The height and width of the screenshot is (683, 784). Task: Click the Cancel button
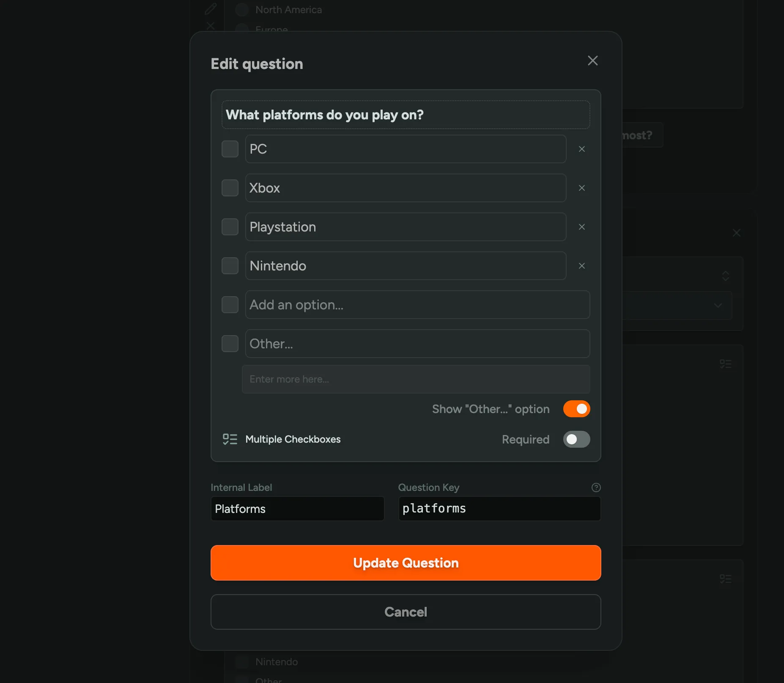pos(406,612)
